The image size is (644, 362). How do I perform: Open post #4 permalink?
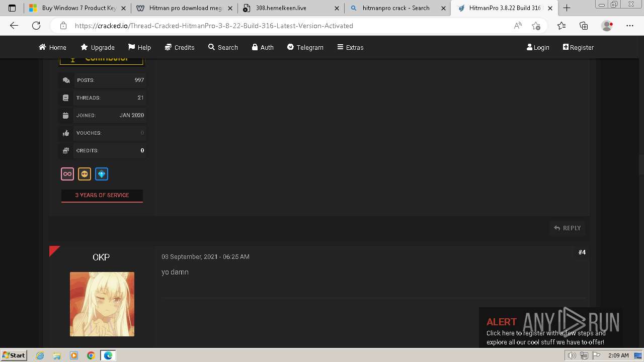point(582,252)
